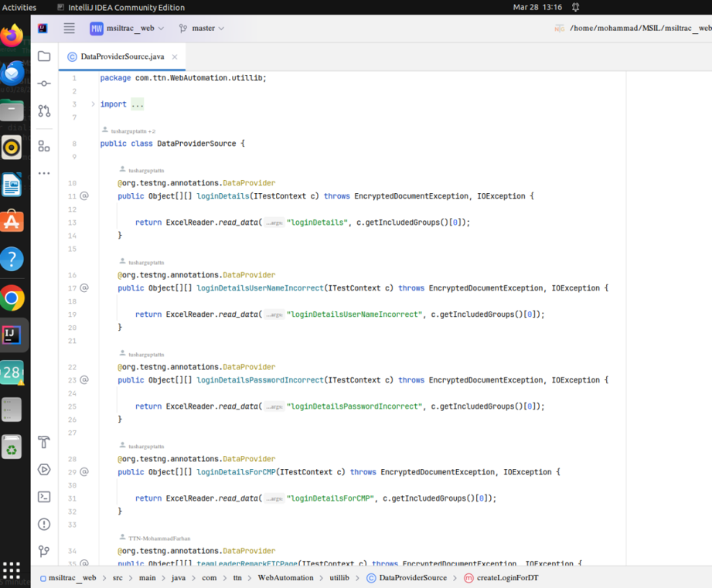
Task: Open the master branch dropdown
Action: [203, 28]
